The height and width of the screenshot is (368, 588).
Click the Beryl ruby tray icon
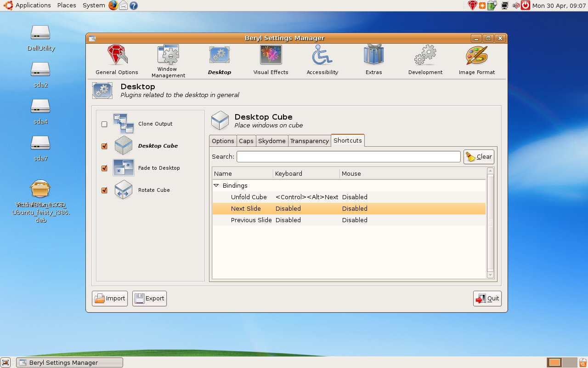(x=472, y=6)
